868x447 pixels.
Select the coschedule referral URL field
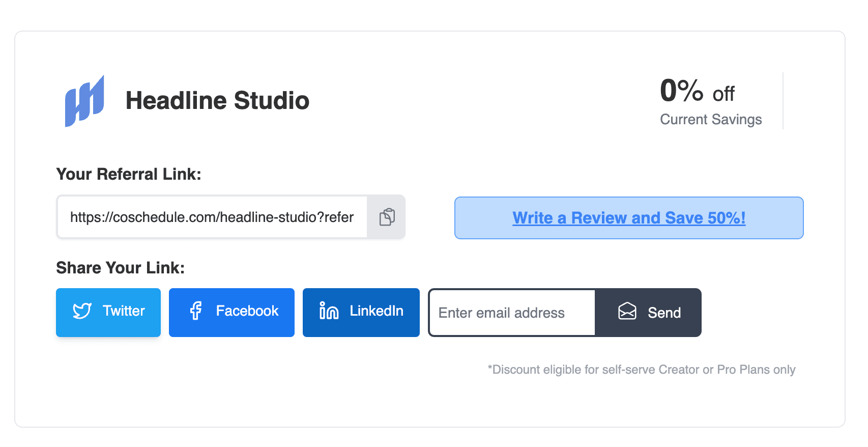(212, 217)
